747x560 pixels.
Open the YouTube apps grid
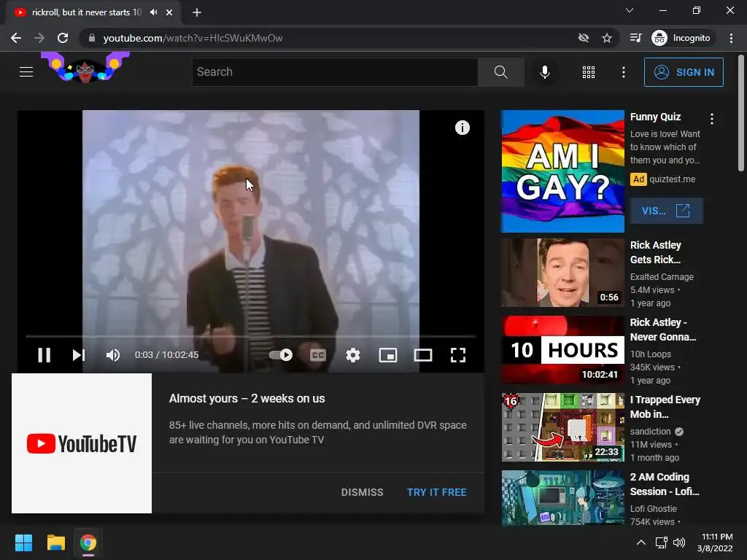[589, 72]
